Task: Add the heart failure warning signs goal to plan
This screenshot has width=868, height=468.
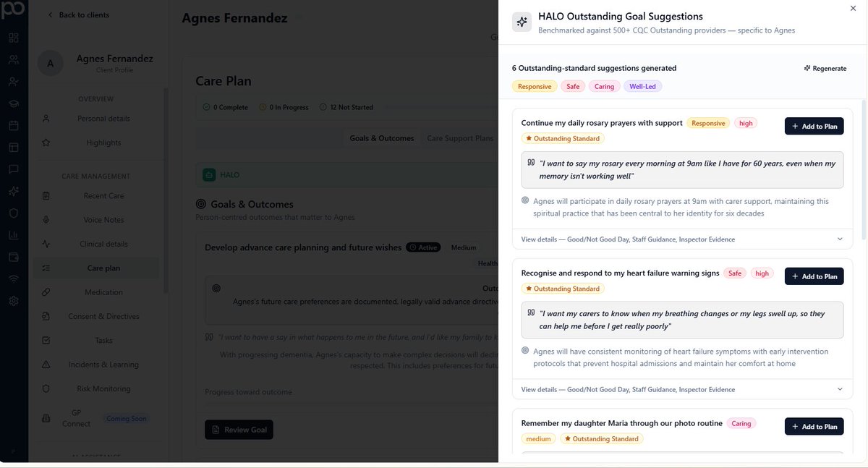Action: tap(814, 276)
